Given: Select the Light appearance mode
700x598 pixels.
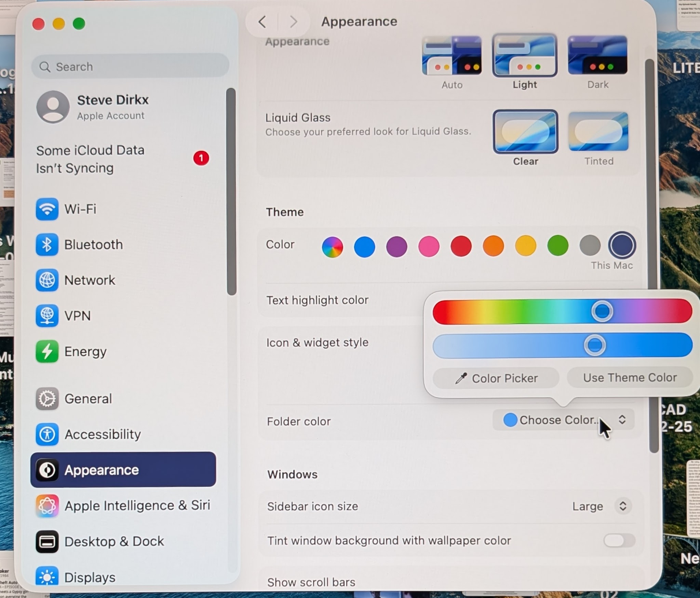Looking at the screenshot, I should [525, 62].
